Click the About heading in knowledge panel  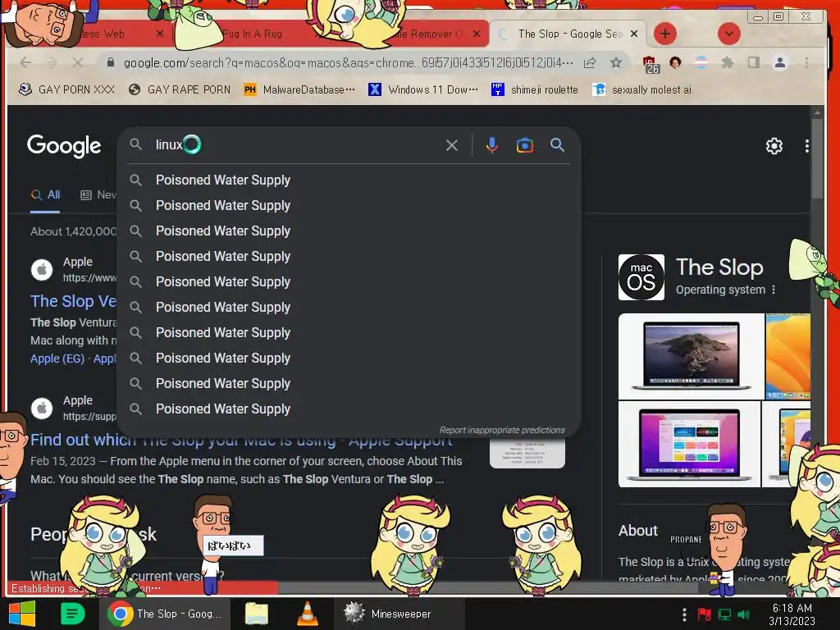[x=637, y=531]
